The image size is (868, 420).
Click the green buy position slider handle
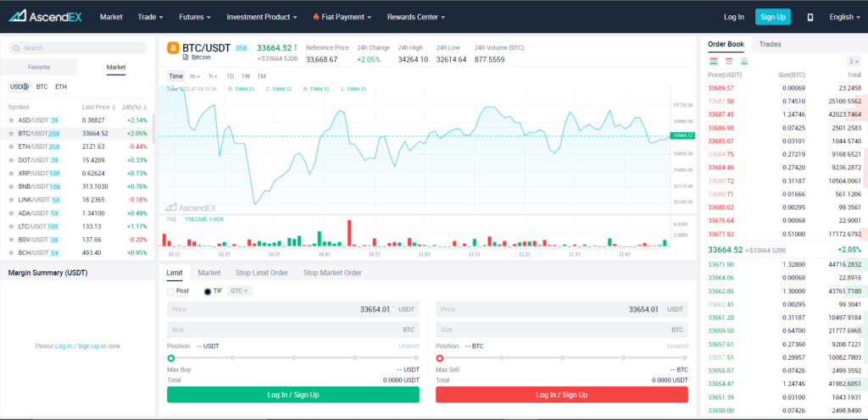click(x=171, y=358)
